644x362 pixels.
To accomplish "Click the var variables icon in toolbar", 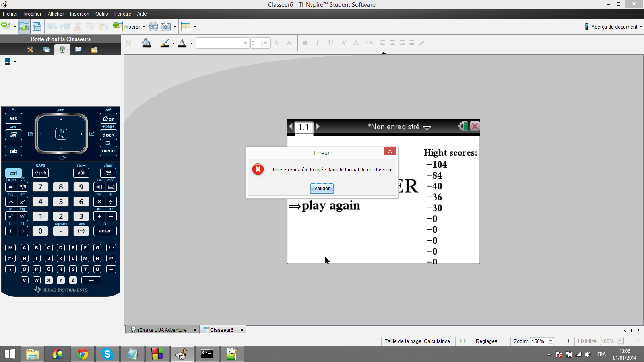I will click(153, 27).
